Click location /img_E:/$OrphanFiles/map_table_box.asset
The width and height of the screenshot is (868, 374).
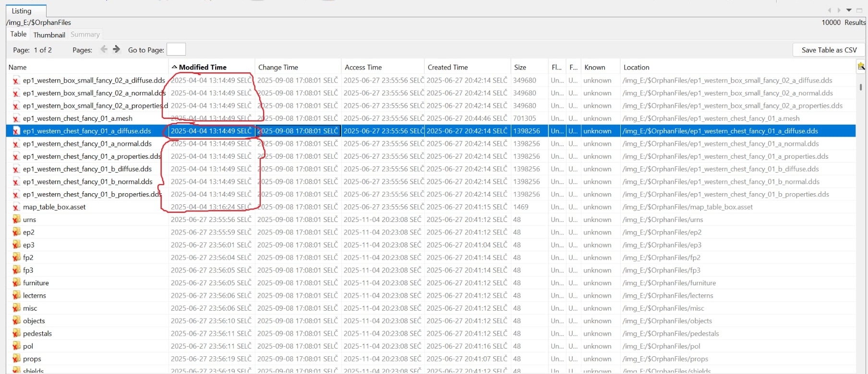[687, 207]
